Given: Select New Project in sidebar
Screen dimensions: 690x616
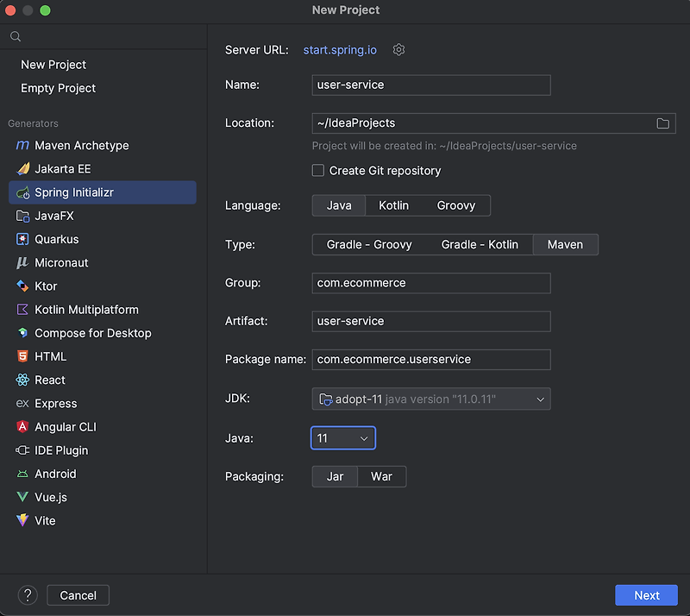Looking at the screenshot, I should click(53, 65).
